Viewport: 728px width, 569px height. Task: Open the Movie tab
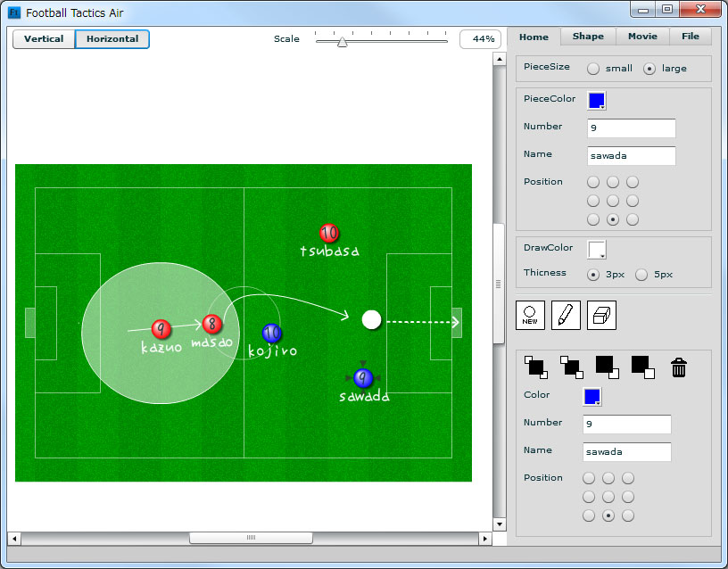[641, 37]
